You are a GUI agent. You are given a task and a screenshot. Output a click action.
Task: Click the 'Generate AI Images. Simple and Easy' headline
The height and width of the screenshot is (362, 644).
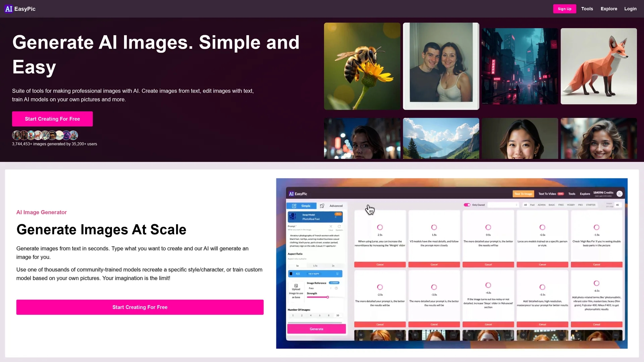[156, 55]
